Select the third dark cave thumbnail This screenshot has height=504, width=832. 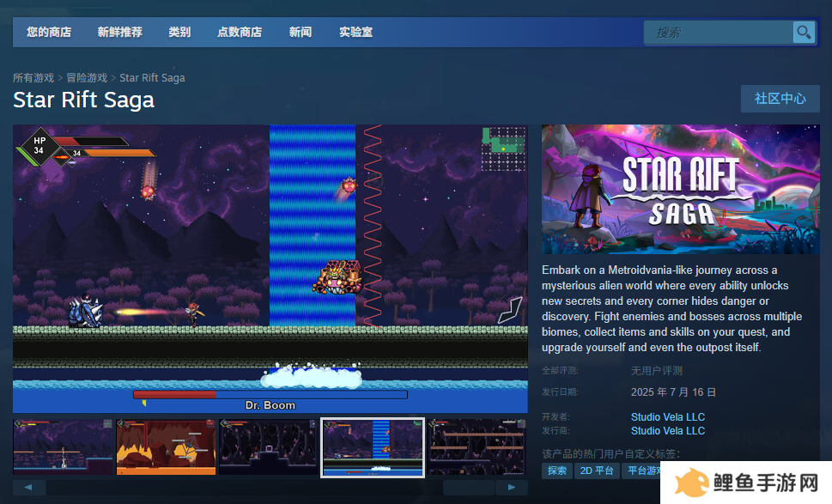pyautogui.click(x=269, y=447)
